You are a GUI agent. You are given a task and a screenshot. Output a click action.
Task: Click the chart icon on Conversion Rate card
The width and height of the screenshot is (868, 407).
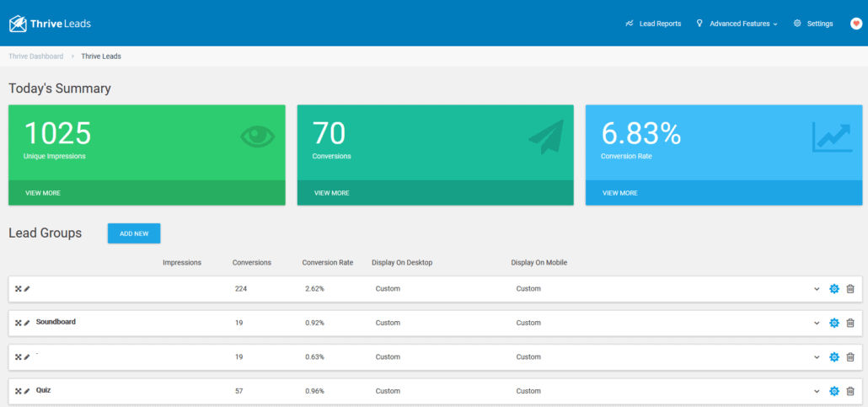832,137
